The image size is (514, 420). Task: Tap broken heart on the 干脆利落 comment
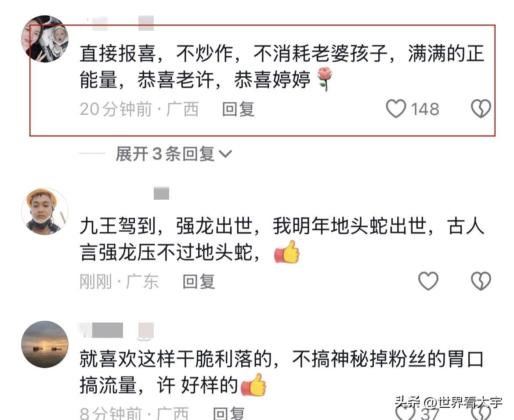coord(481,413)
